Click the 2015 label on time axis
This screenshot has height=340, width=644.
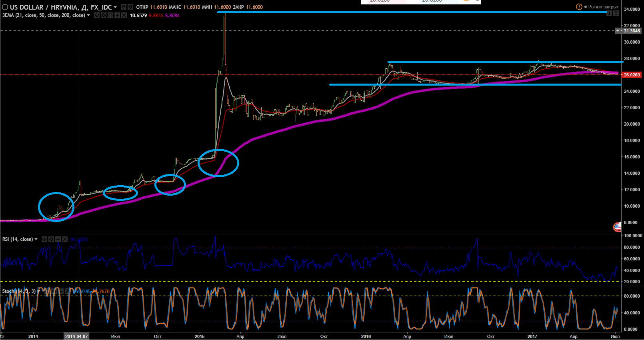click(x=200, y=336)
